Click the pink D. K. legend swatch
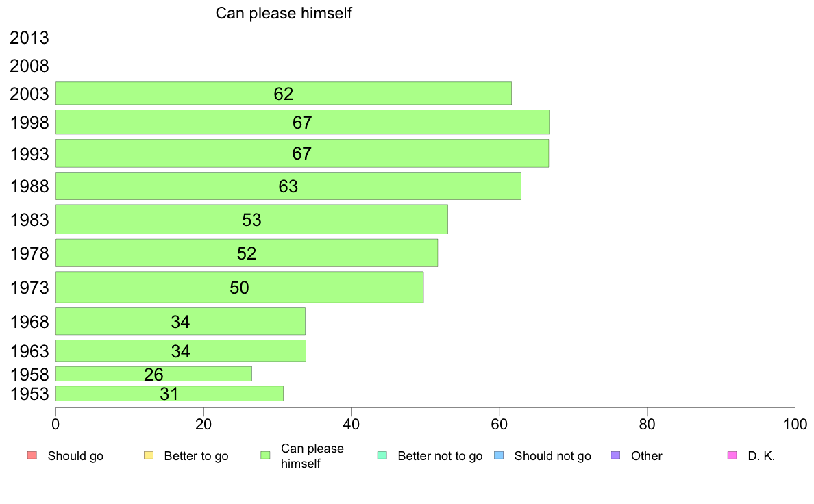Screen dimensions: 814x504 [x=732, y=456]
